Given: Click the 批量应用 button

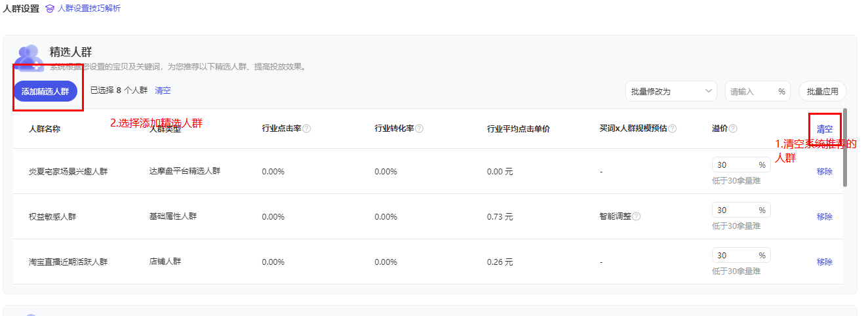Looking at the screenshot, I should pyautogui.click(x=822, y=92).
